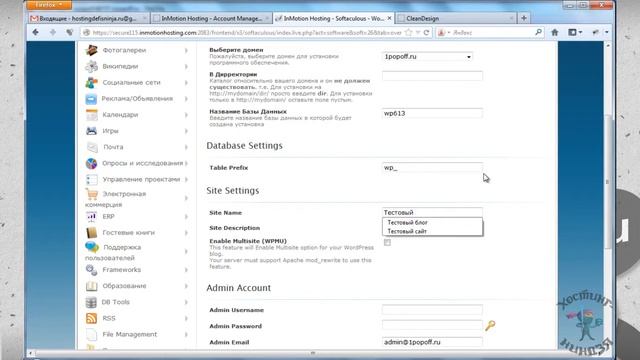This screenshot has width=640, height=360.
Task: Start a search with the magnifier icon
Action: [538, 32]
